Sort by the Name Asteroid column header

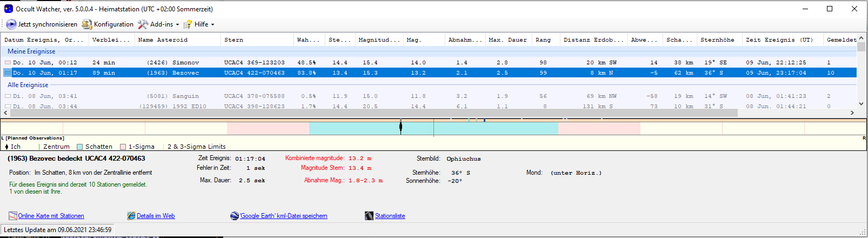163,40
